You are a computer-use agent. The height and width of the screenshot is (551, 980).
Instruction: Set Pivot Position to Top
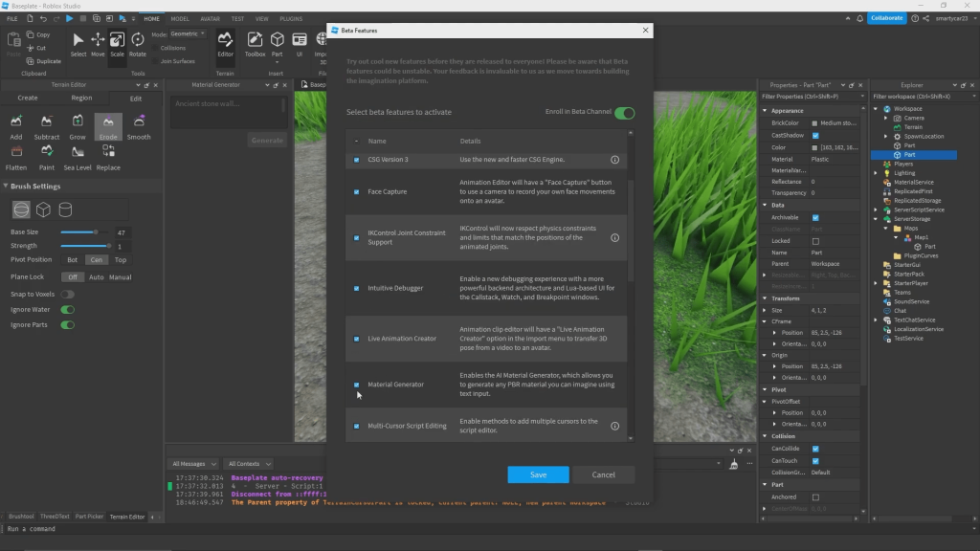(120, 260)
